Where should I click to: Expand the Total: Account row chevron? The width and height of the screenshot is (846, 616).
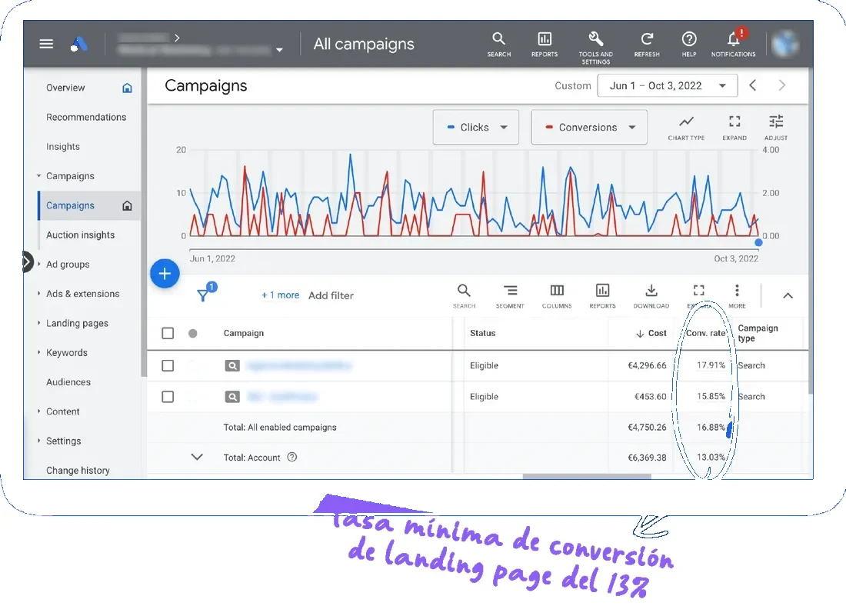click(x=197, y=457)
